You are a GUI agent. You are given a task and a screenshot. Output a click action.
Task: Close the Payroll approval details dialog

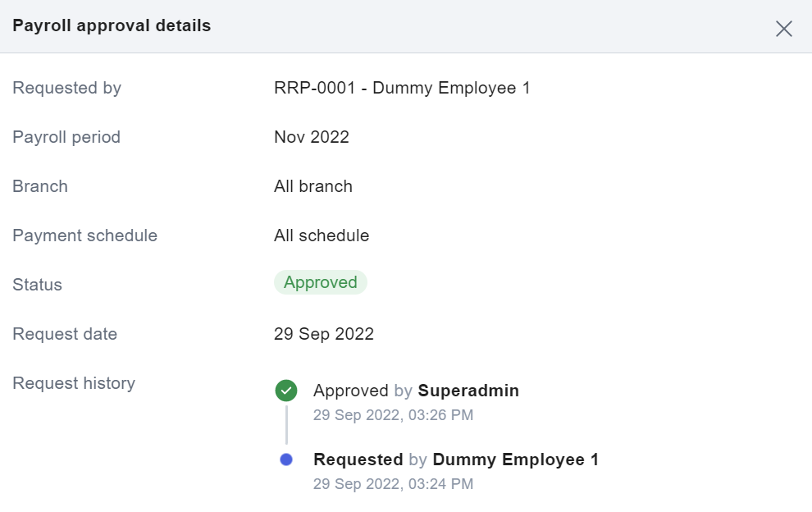(783, 29)
